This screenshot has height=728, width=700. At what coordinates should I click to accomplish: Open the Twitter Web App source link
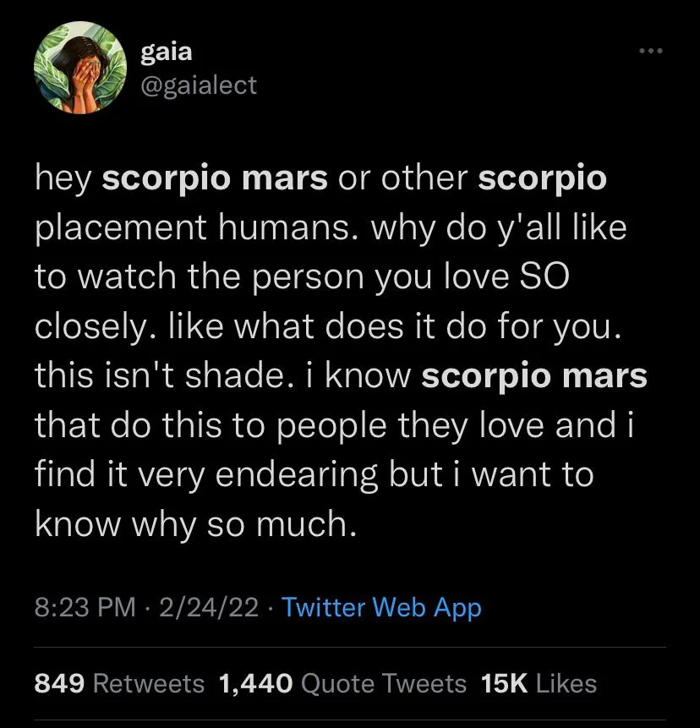(x=381, y=605)
